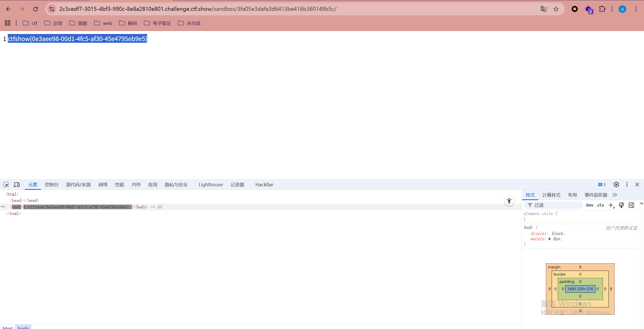Toggle device toolbar emulation icon
Viewport: 644px width, 329px height.
pyautogui.click(x=17, y=185)
